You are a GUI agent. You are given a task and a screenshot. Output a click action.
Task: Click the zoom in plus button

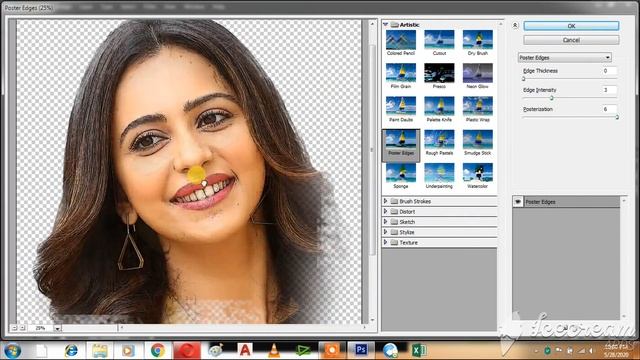[x=22, y=328]
